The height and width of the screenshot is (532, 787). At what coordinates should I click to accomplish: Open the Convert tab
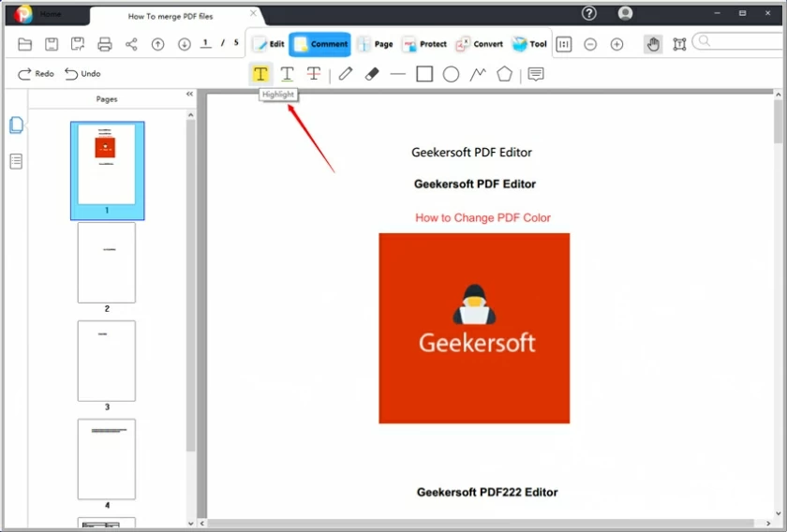click(x=479, y=44)
